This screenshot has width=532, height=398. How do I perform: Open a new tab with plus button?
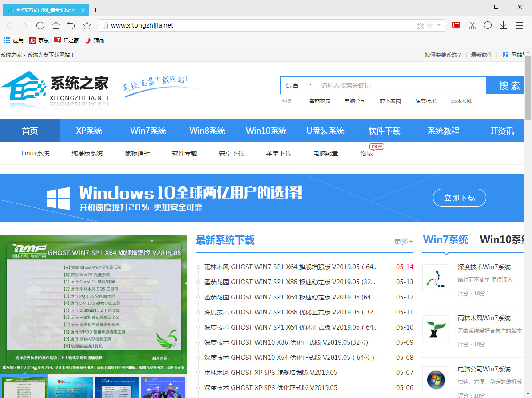[x=95, y=10]
